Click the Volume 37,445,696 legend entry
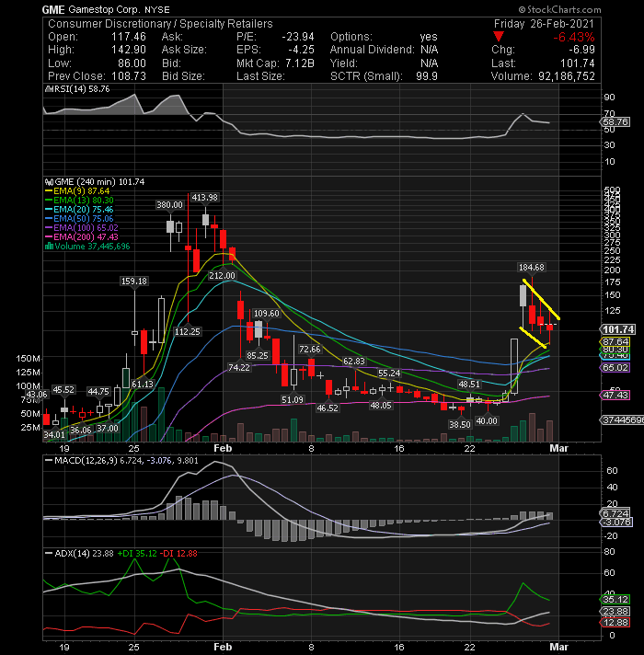This screenshot has height=655, width=644. [x=87, y=246]
